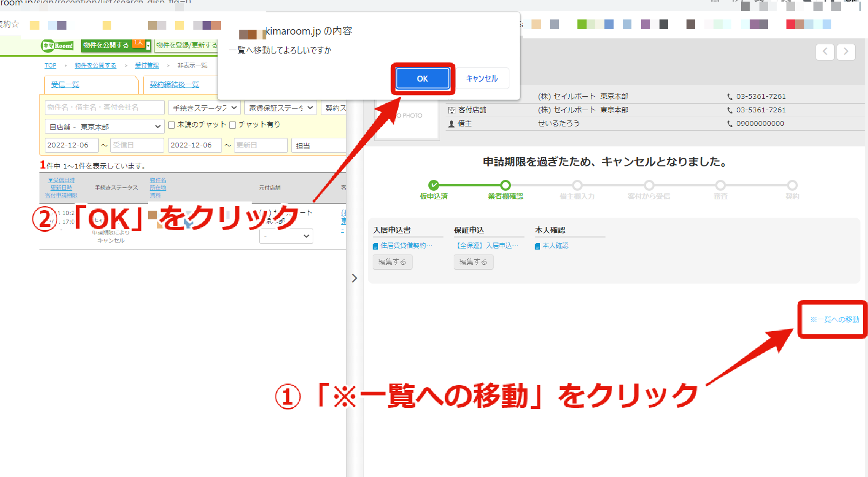
Task: Click the 仮申込済 green check step marker
Action: 434,185
